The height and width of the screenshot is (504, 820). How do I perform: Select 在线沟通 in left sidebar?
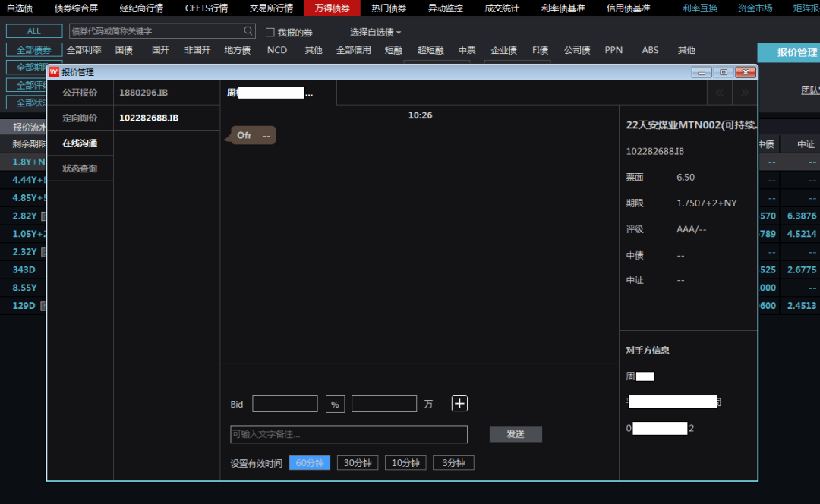[80, 143]
